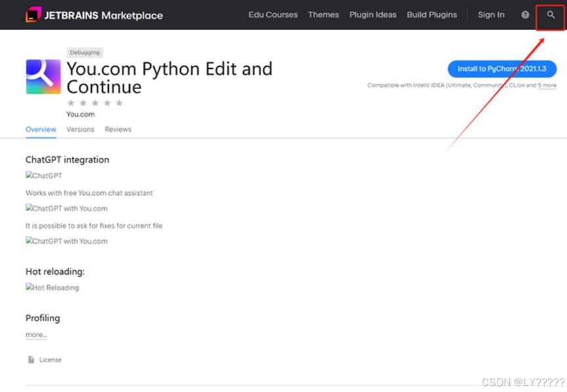Click 'Works with free You.com chat assistant' text

point(89,193)
